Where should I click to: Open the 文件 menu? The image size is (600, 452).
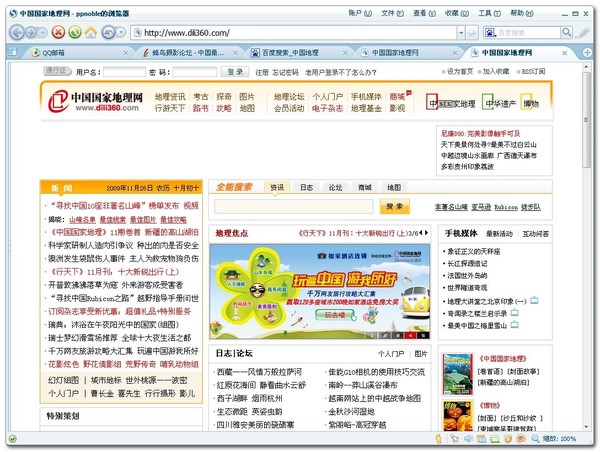tap(392, 13)
